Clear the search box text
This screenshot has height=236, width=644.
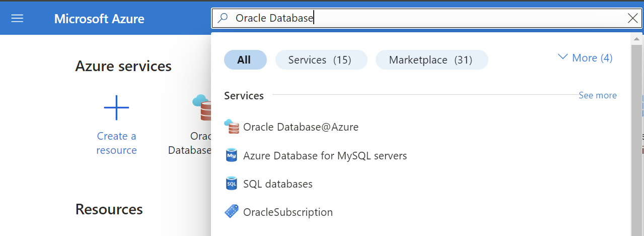(633, 19)
